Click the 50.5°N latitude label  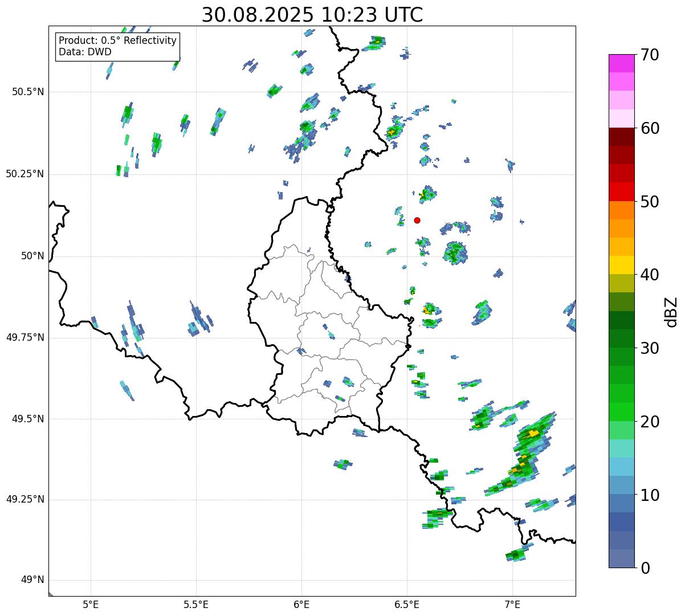click(25, 92)
